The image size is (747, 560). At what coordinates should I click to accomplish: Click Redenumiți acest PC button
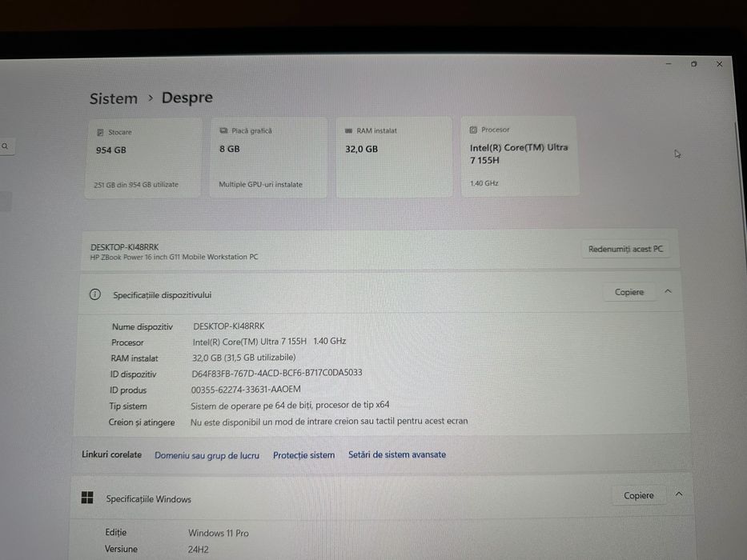click(x=625, y=249)
